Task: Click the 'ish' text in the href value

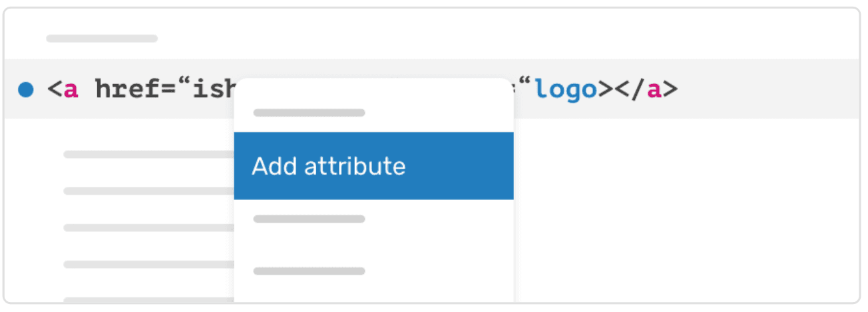Action: (x=214, y=89)
